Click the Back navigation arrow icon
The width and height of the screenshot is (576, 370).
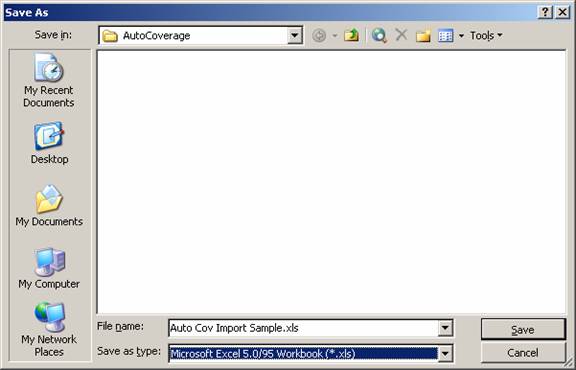tap(319, 36)
